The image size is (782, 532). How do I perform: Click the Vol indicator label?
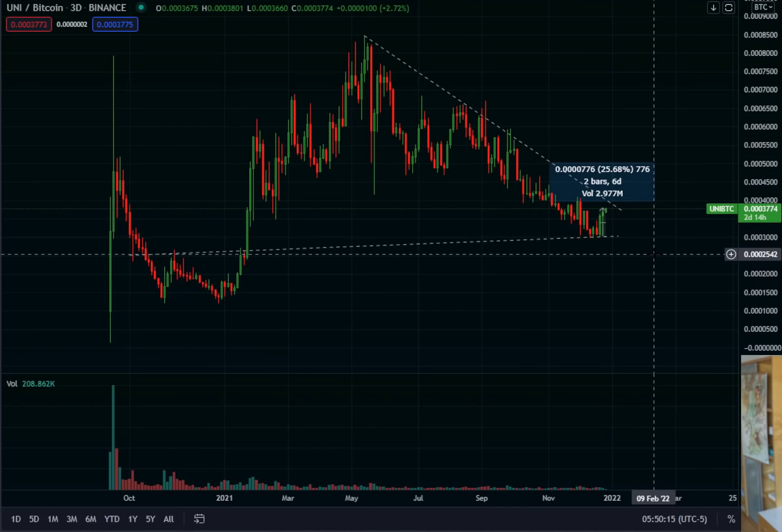point(12,384)
